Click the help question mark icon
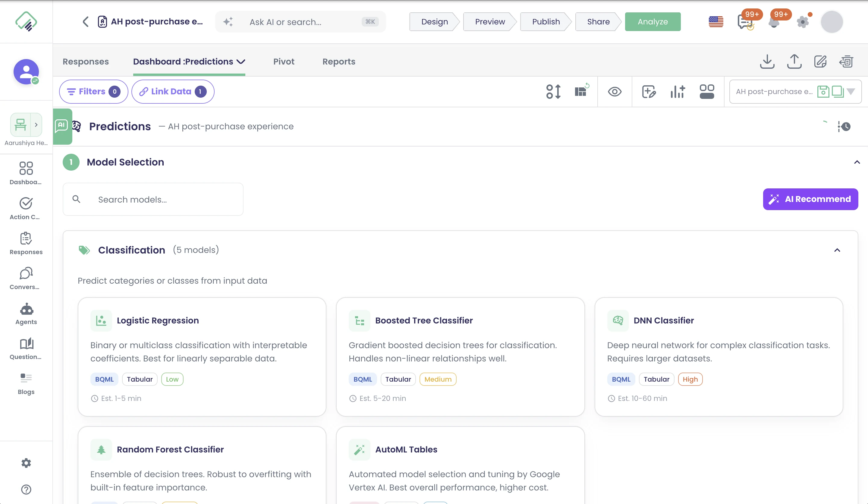868x504 pixels. coord(26,490)
